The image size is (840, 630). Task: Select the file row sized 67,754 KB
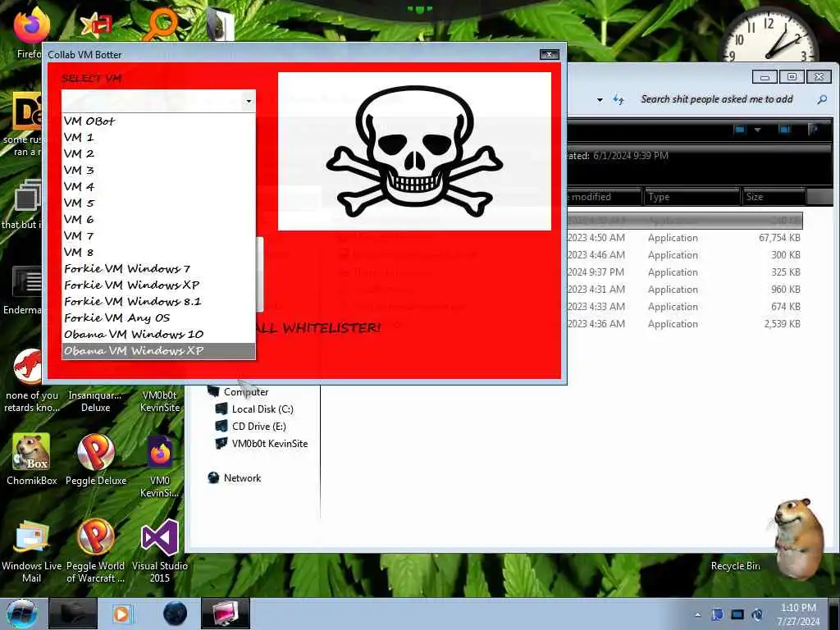click(x=685, y=238)
